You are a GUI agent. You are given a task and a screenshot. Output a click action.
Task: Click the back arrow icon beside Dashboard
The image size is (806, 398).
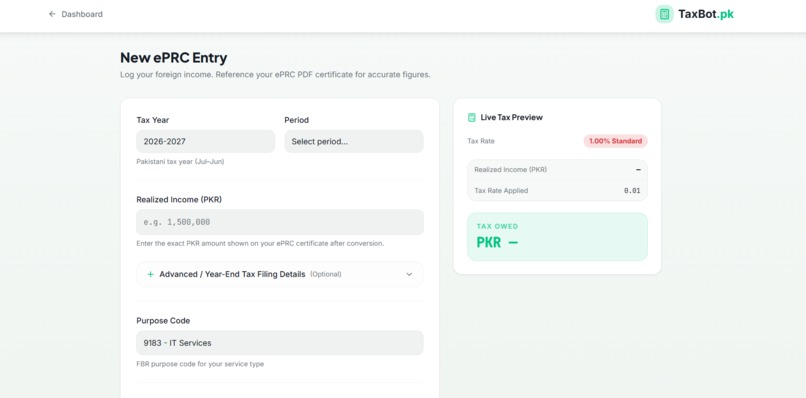click(52, 14)
